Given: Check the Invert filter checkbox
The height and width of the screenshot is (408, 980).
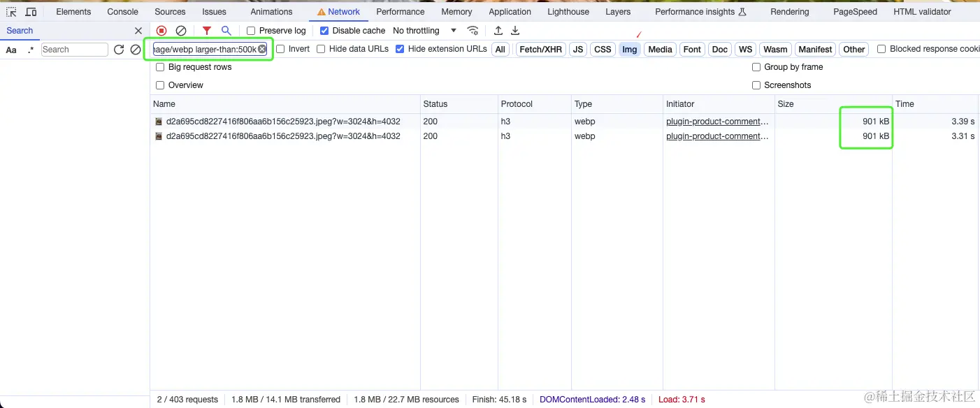Looking at the screenshot, I should click(280, 49).
